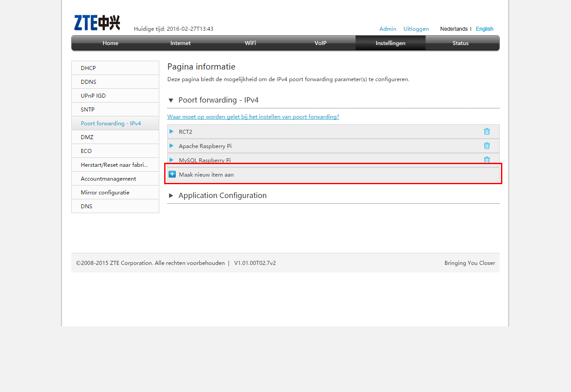
Task: Click the Pagina informatie heading
Action: pyautogui.click(x=201, y=66)
